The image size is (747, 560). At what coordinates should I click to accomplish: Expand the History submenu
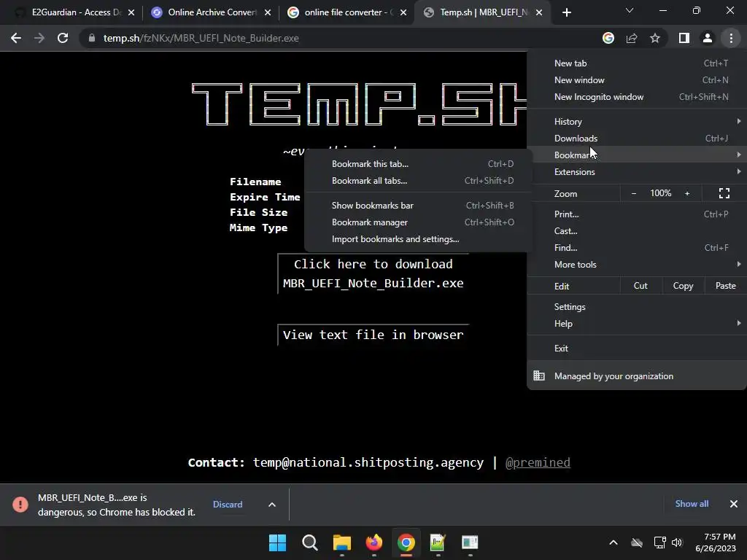coord(636,122)
